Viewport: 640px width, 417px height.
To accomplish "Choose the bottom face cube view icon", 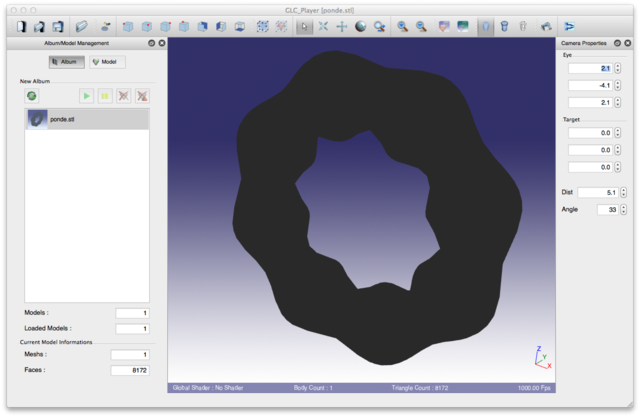I will (240, 27).
